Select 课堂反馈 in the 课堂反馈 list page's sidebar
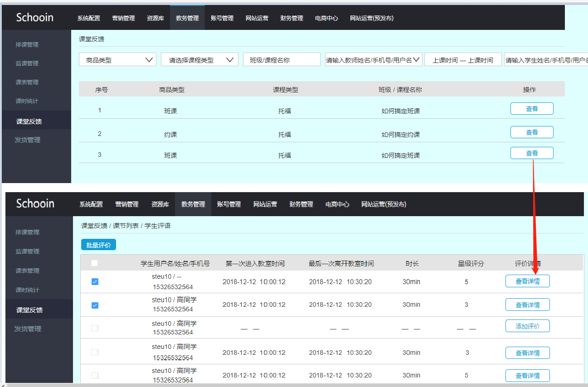 [36, 121]
